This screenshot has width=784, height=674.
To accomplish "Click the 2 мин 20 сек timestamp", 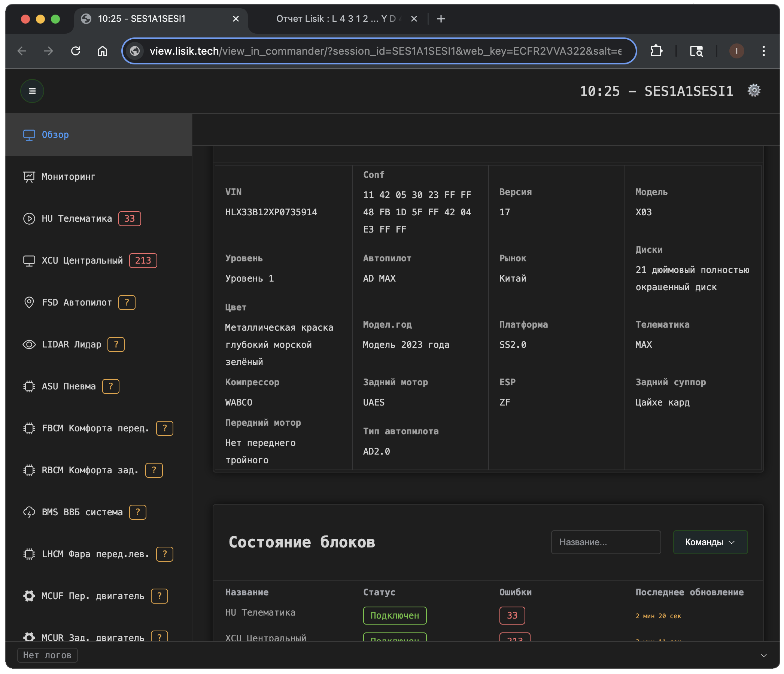I will click(658, 616).
